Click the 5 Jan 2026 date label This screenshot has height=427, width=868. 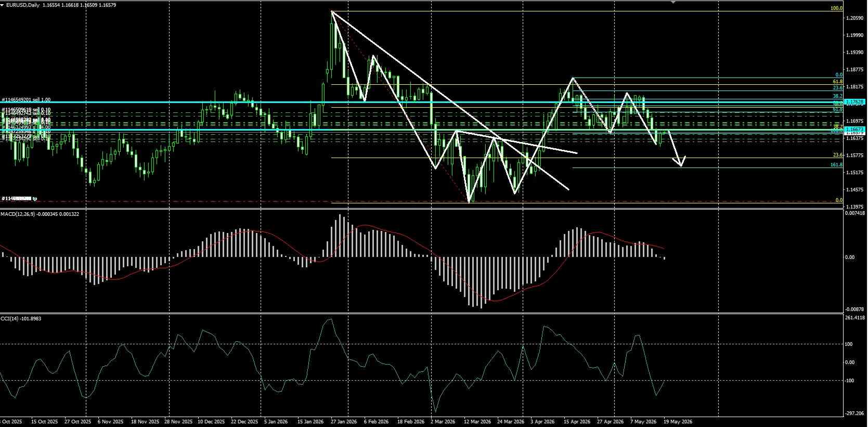point(276,422)
